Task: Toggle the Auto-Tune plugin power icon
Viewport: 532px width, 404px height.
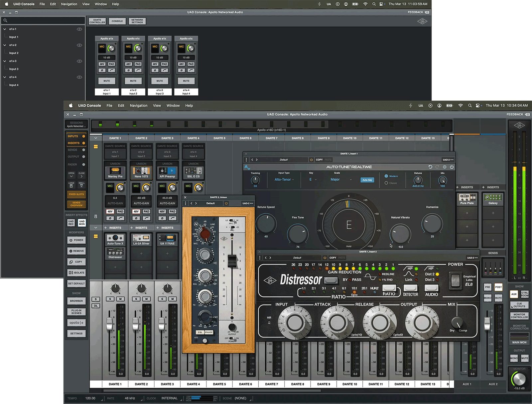Action: click(452, 167)
